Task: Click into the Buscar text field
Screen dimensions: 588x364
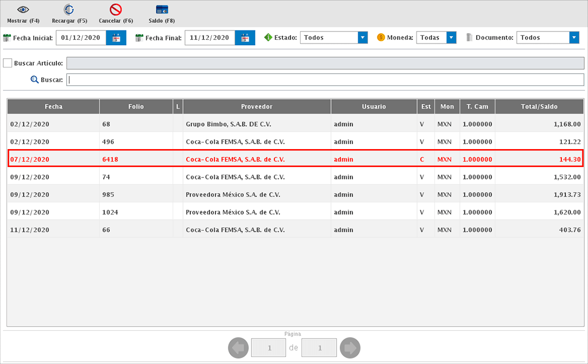Action: (325, 80)
